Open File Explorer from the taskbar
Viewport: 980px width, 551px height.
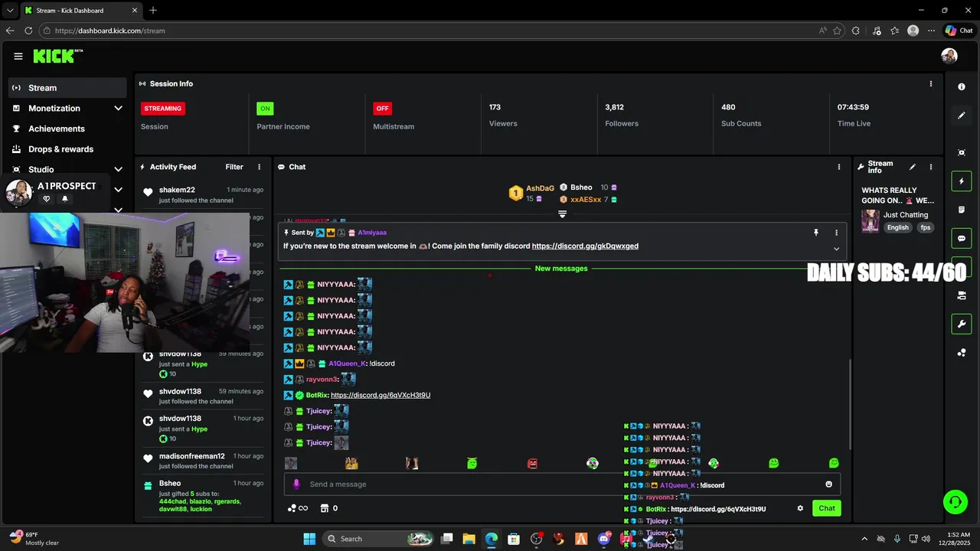pos(469,539)
